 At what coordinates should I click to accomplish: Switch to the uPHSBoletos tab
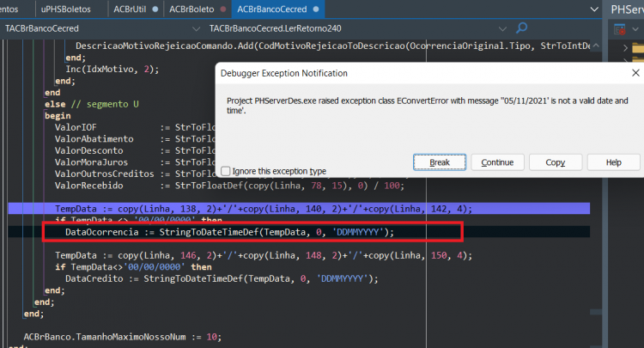click(66, 9)
